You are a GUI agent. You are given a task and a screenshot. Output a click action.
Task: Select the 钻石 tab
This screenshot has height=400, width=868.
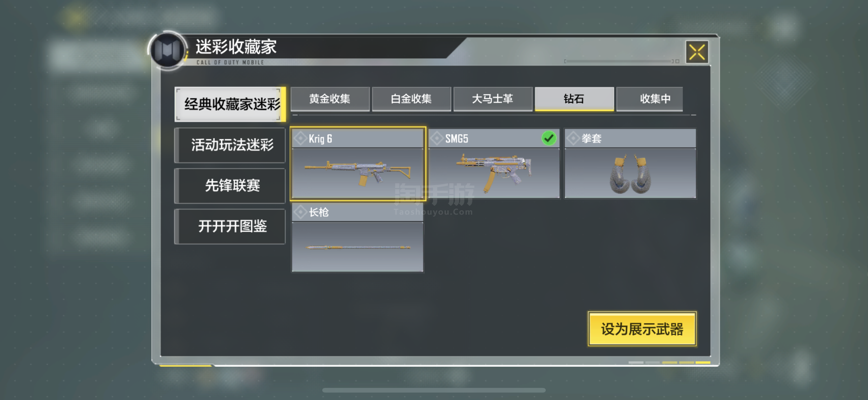574,99
